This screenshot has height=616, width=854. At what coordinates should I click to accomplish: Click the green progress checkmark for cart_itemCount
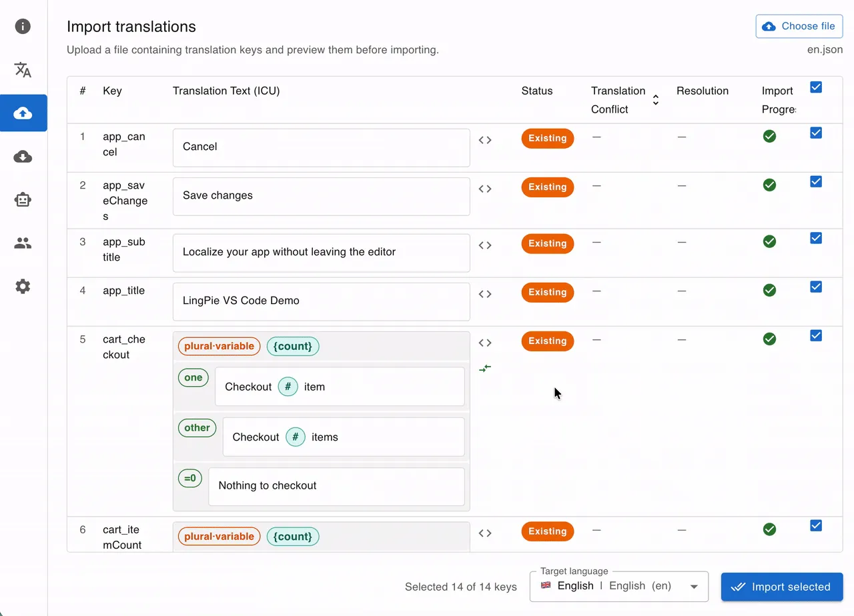point(769,529)
